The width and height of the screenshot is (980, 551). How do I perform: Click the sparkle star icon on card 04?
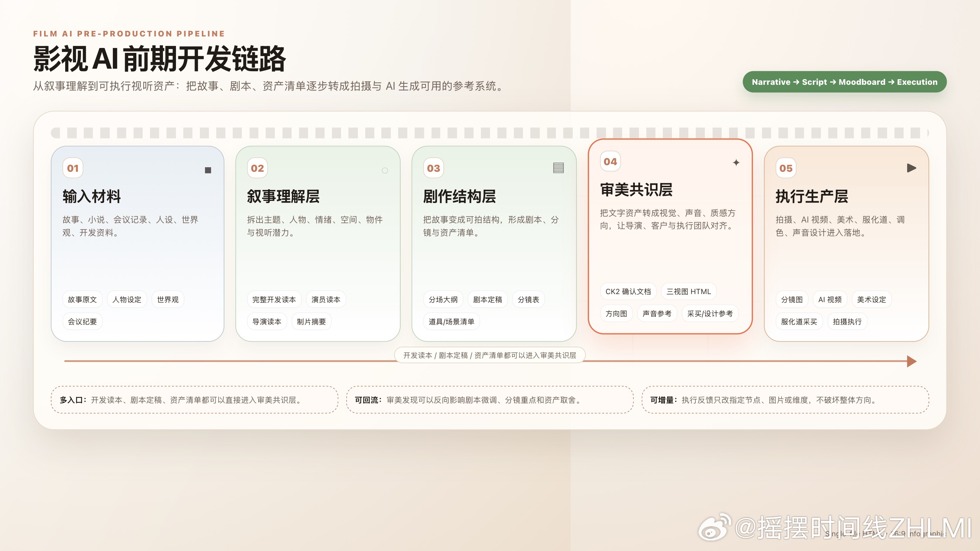point(736,163)
